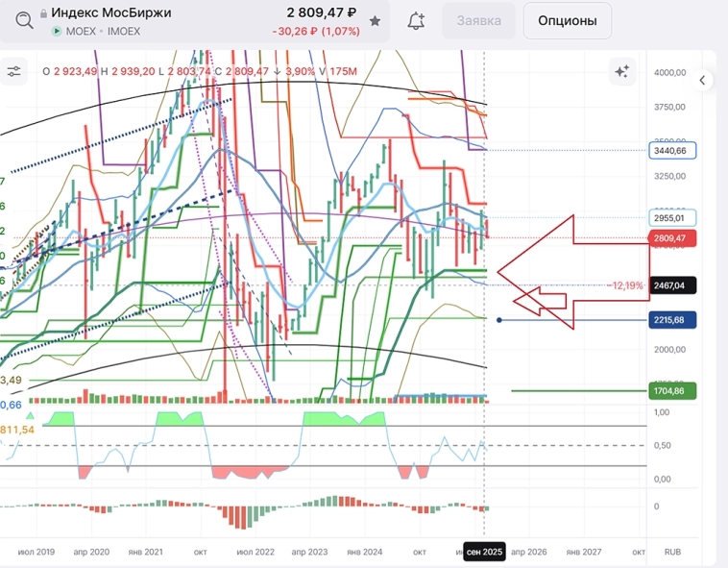Screen dimensions: 728x568
Task: Add Индекс МосБиржи to favorites with star
Action: pos(376,21)
